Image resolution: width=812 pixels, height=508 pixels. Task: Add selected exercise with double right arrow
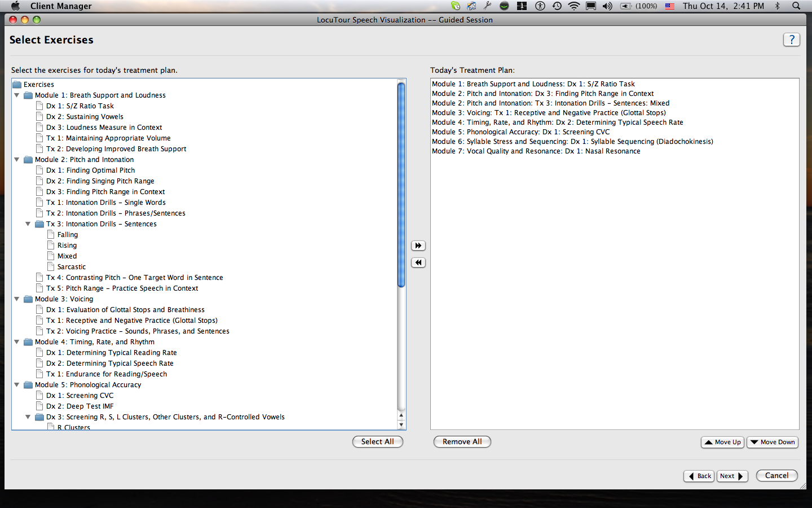418,246
